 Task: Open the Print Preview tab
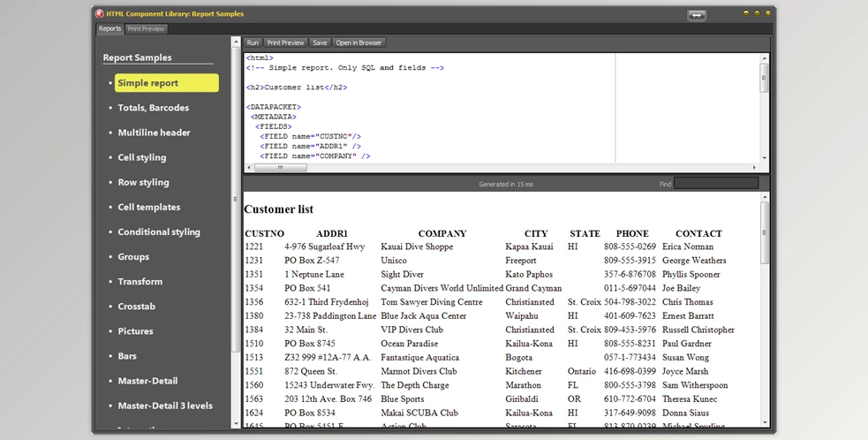tap(146, 29)
